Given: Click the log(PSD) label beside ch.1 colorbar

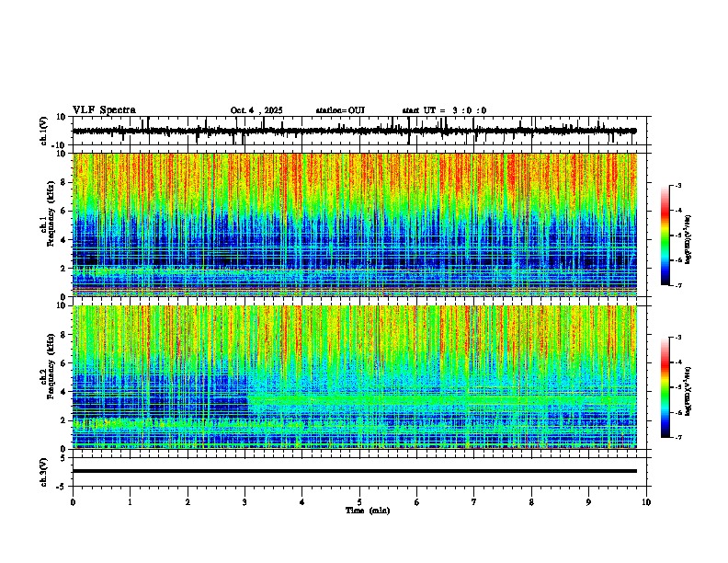Looking at the screenshot, I should (688, 240).
